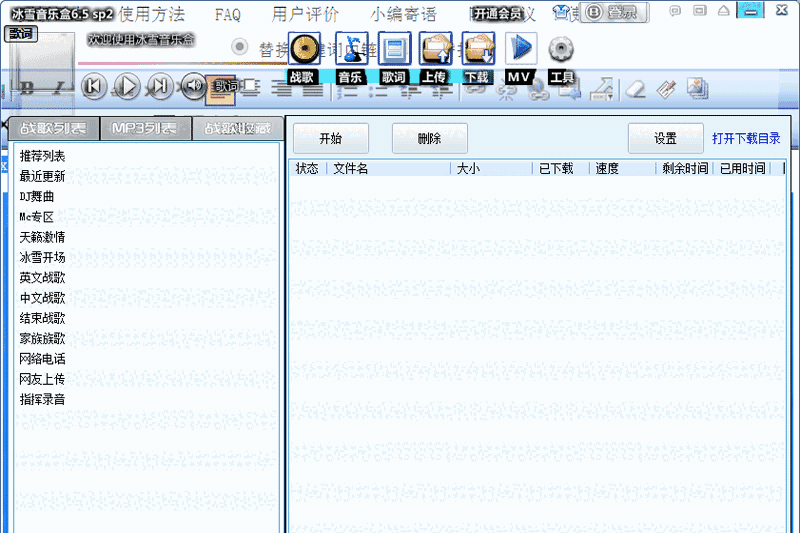
Task: Select 指挥录音 in the song list
Action: [x=42, y=399]
